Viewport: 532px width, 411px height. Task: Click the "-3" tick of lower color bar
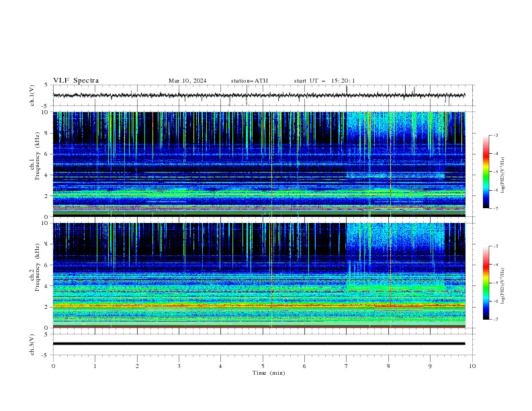click(x=495, y=246)
